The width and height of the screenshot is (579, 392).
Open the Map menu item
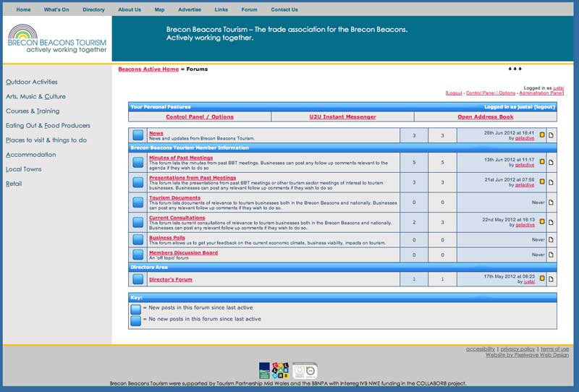[x=159, y=9]
